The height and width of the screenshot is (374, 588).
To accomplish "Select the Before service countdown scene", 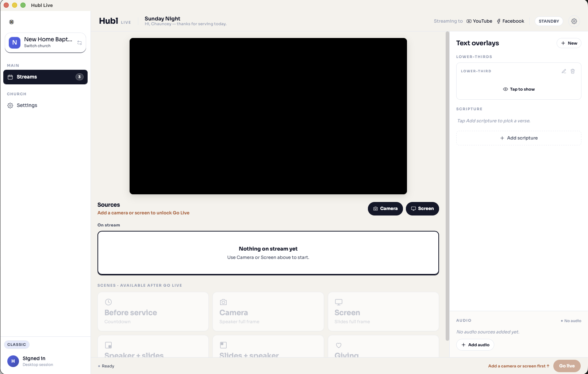I will click(153, 312).
